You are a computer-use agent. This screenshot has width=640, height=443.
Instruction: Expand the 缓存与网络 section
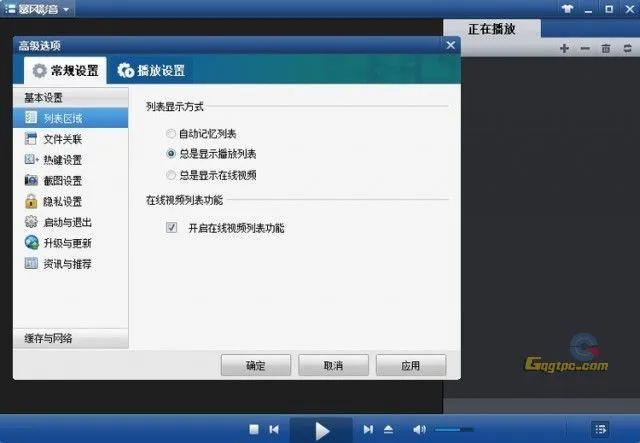coord(71,338)
